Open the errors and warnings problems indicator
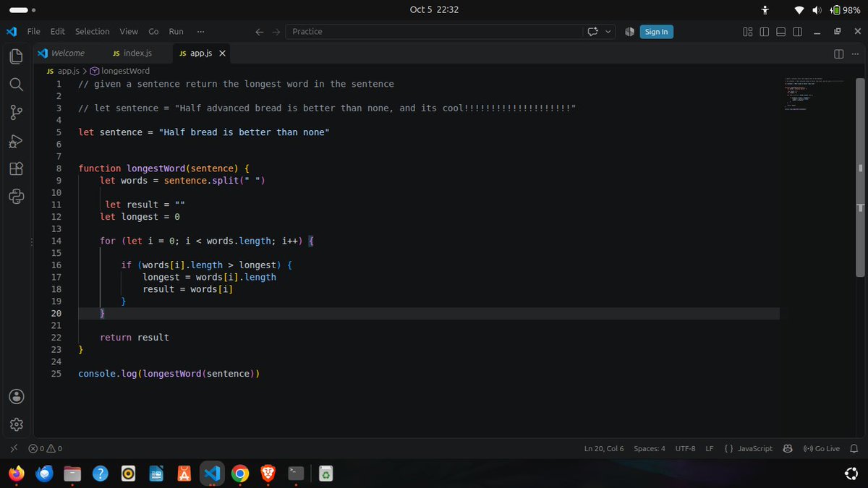The height and width of the screenshot is (488, 868). point(45,448)
